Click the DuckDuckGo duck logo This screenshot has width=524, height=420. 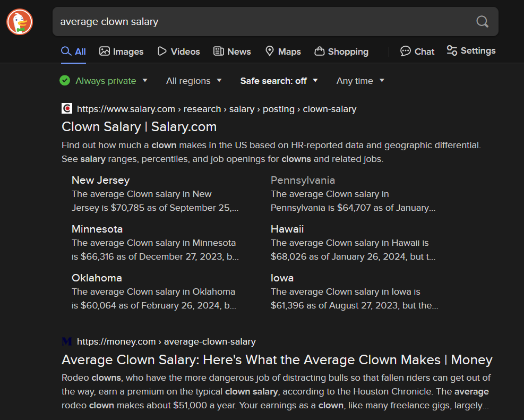click(x=20, y=22)
